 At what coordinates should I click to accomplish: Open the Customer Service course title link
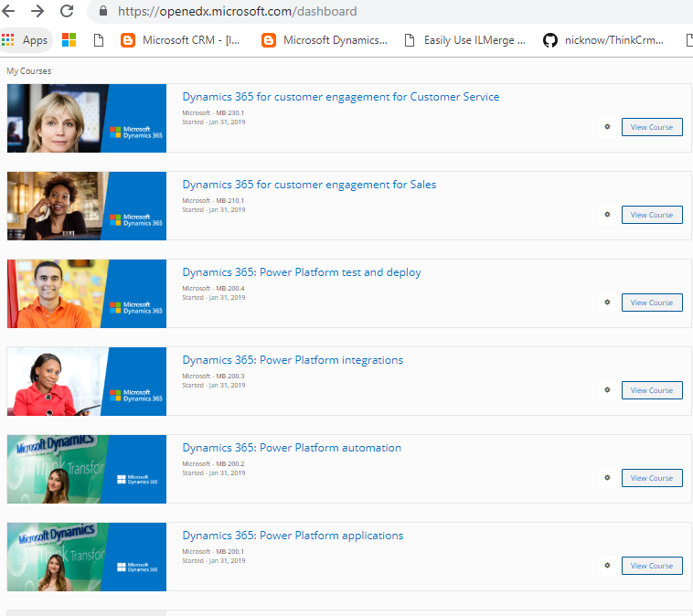click(x=341, y=97)
